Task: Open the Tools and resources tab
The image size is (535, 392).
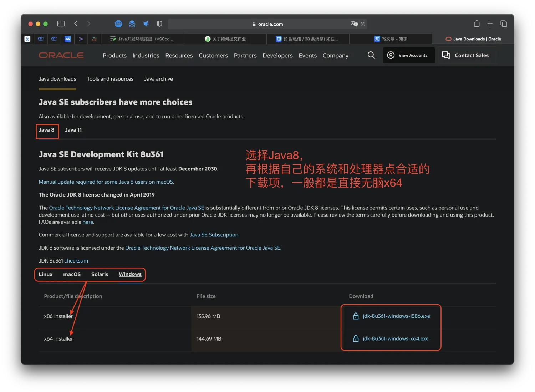Action: [110, 79]
